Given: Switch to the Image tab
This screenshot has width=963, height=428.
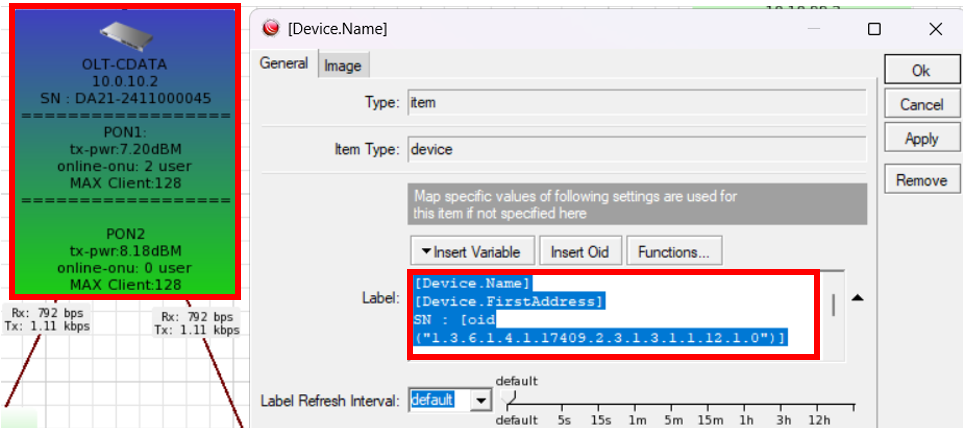Looking at the screenshot, I should [343, 66].
